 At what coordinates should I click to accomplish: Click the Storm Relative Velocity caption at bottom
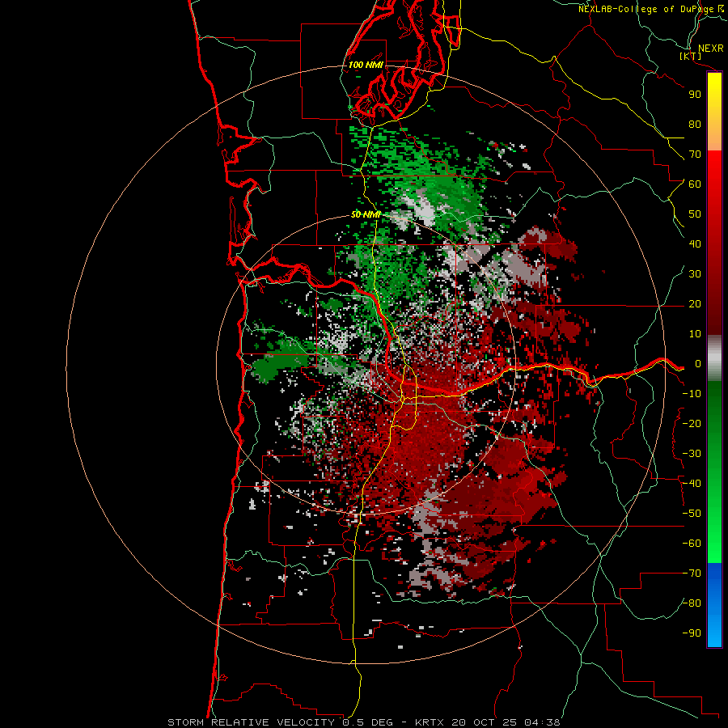coord(363,722)
